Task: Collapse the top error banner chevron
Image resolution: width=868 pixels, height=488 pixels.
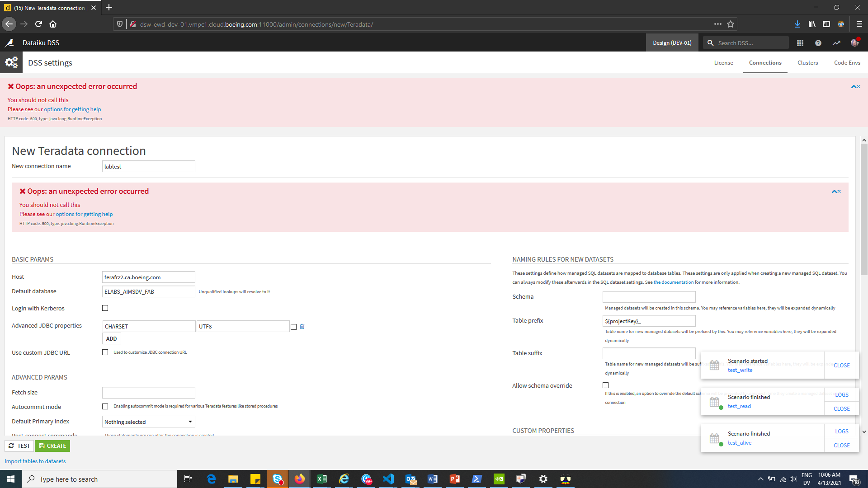Action: [x=854, y=86]
